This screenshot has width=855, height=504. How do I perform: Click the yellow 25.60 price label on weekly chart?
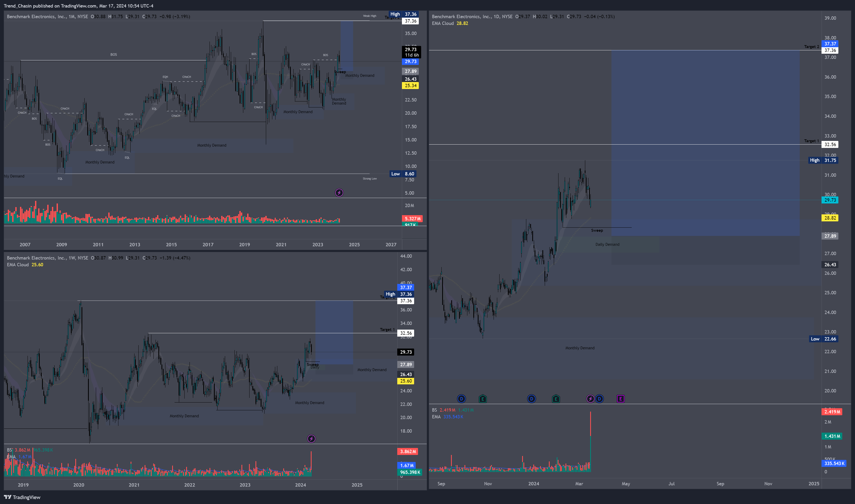[406, 381]
